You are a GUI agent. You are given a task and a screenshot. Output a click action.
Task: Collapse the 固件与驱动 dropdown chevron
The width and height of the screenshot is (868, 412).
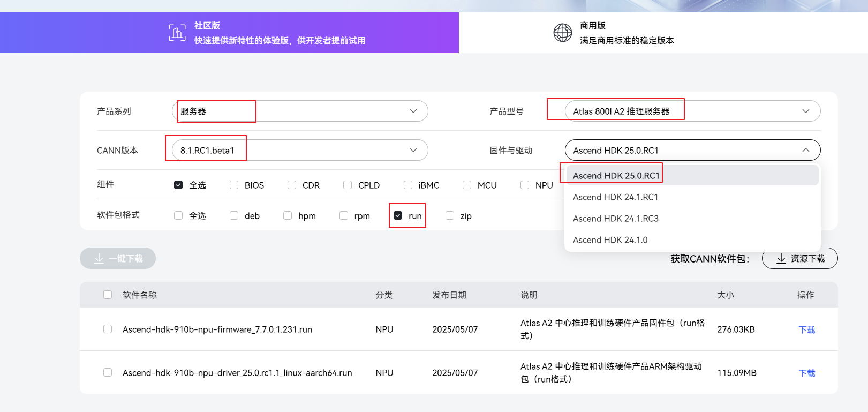point(805,150)
